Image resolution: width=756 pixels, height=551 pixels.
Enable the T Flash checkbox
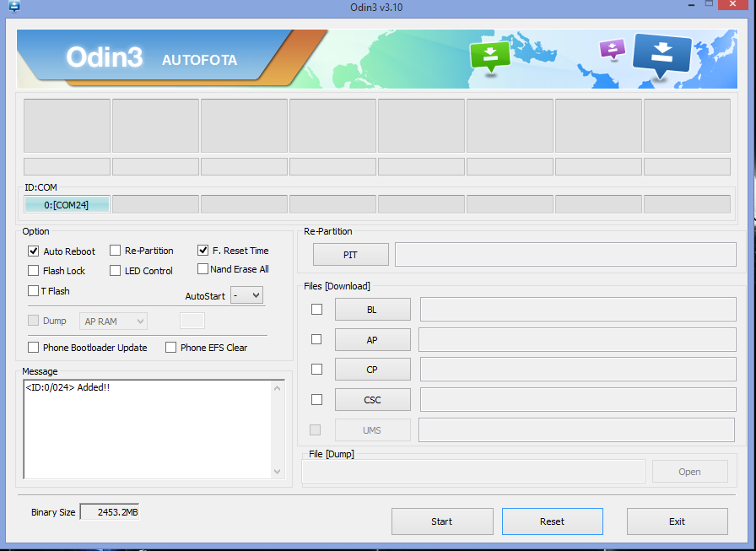(33, 290)
